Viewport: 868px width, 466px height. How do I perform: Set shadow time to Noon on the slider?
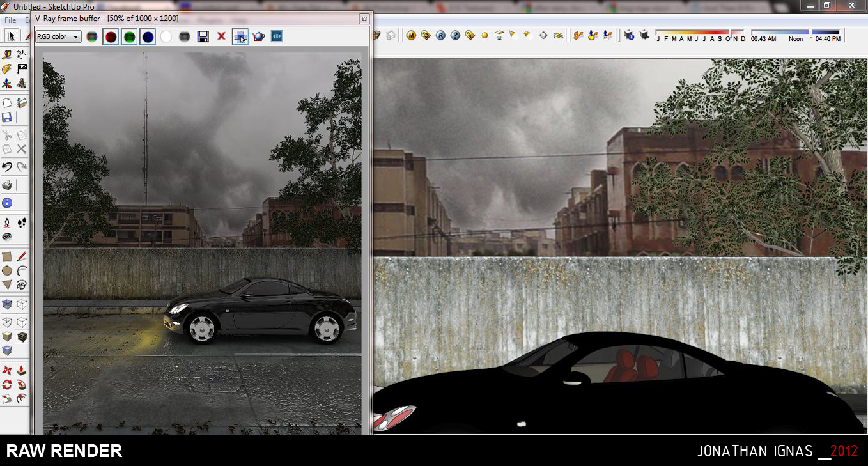[x=796, y=33]
